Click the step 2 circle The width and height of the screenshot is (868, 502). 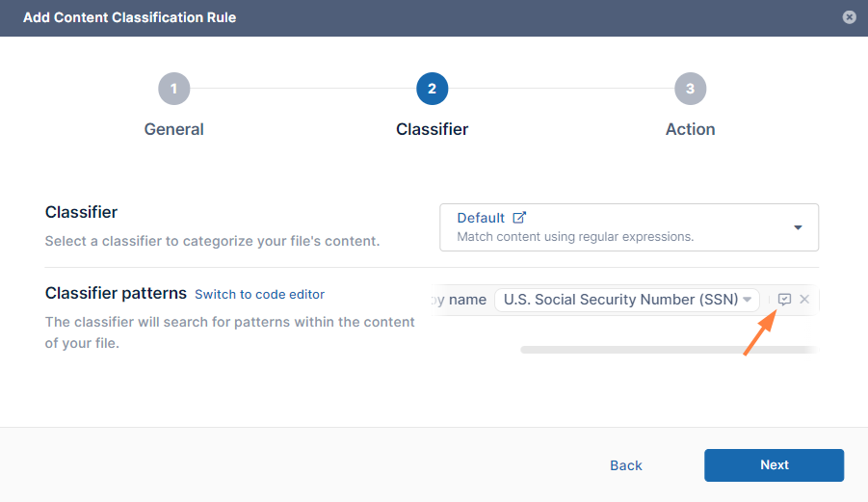432,90
